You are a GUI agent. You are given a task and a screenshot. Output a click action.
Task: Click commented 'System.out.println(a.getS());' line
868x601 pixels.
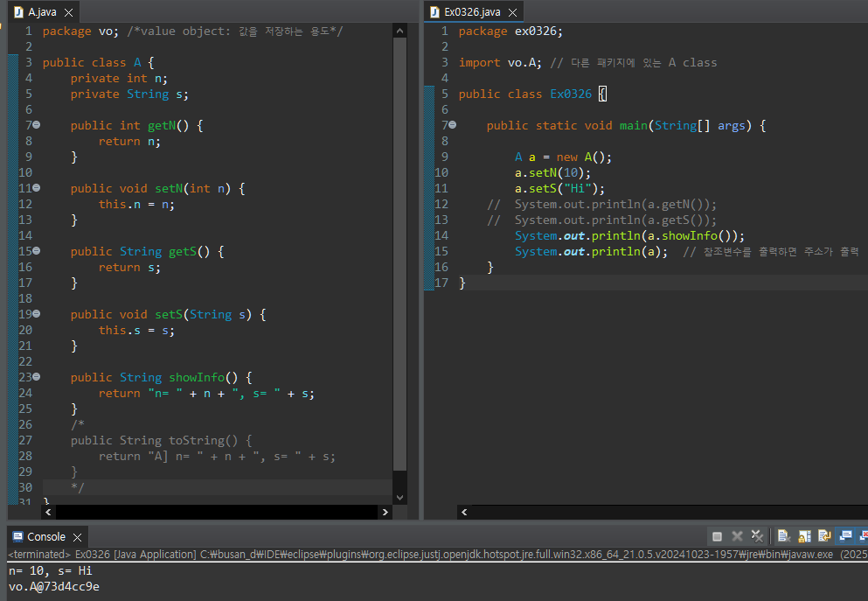pyautogui.click(x=602, y=220)
